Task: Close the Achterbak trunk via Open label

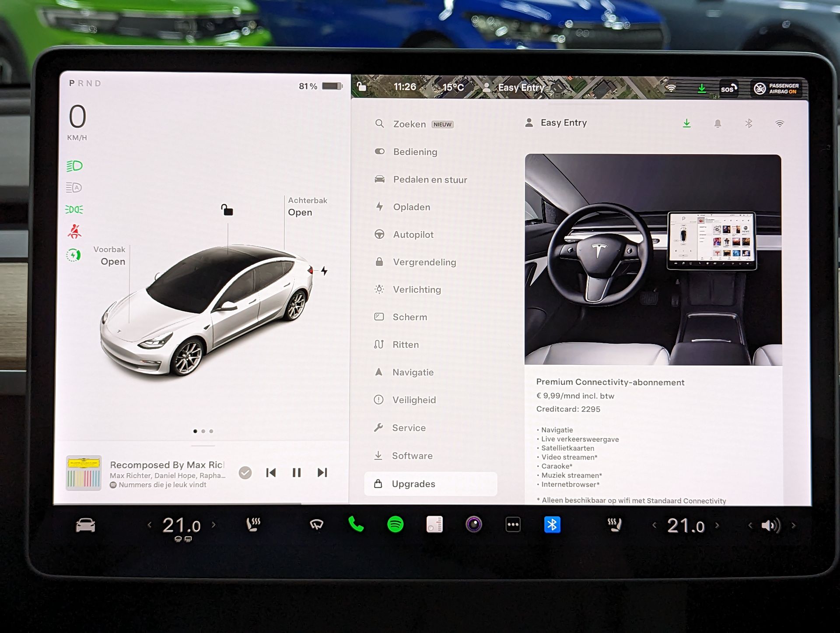Action: [300, 212]
